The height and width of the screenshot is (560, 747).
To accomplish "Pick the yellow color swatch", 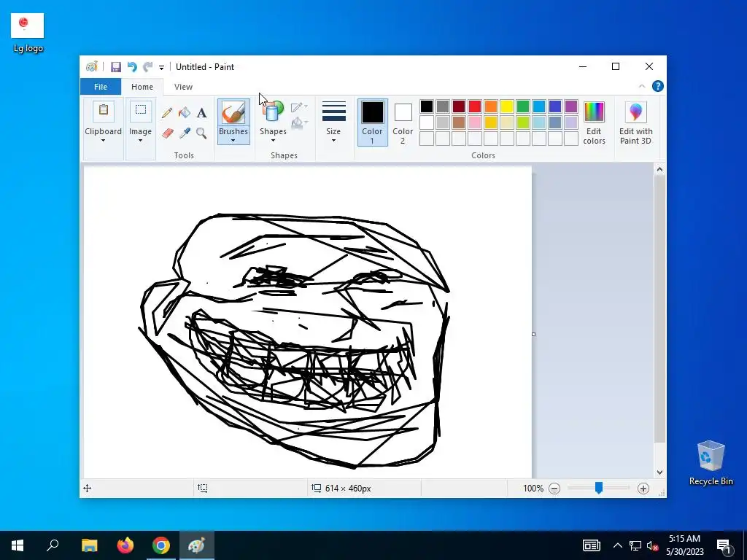I will click(507, 106).
